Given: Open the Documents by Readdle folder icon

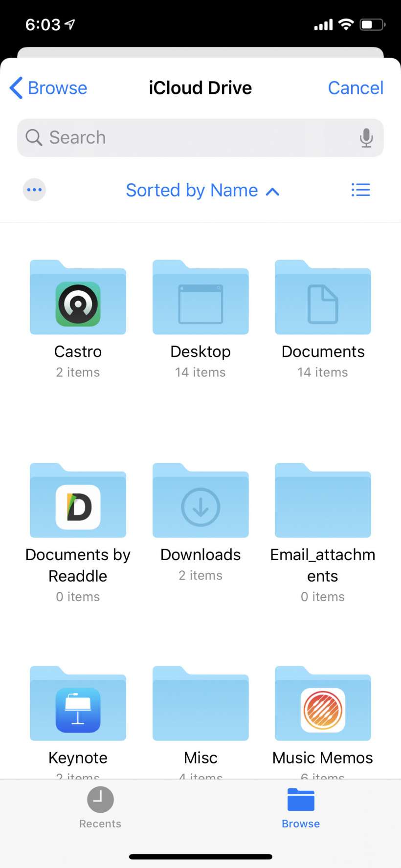Looking at the screenshot, I should (x=78, y=500).
